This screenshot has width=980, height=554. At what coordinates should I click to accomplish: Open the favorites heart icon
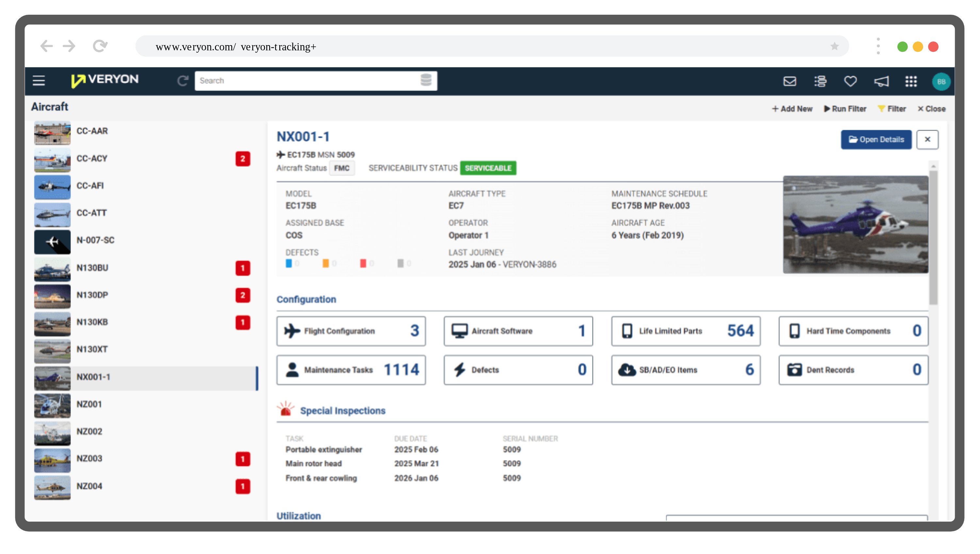[850, 81]
